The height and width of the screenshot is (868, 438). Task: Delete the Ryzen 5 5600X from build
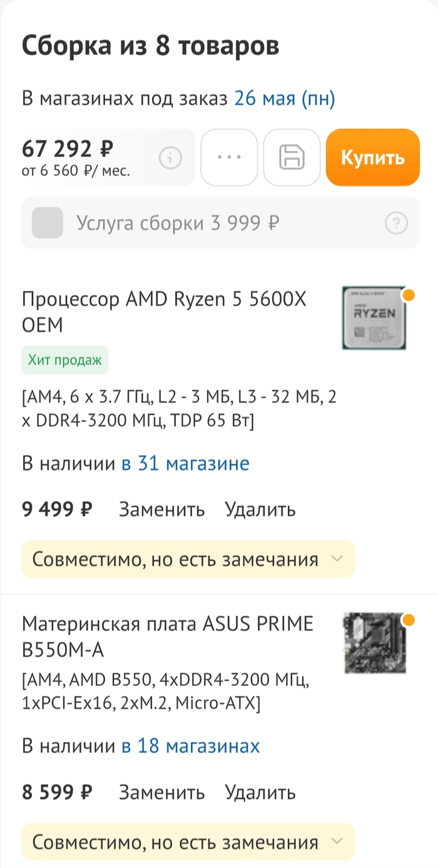coord(260,510)
